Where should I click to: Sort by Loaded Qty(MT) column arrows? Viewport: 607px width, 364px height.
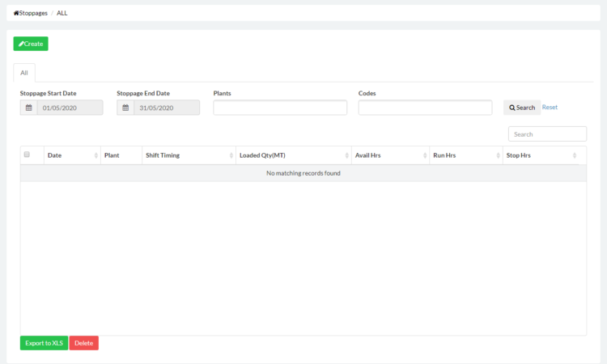pyautogui.click(x=346, y=155)
